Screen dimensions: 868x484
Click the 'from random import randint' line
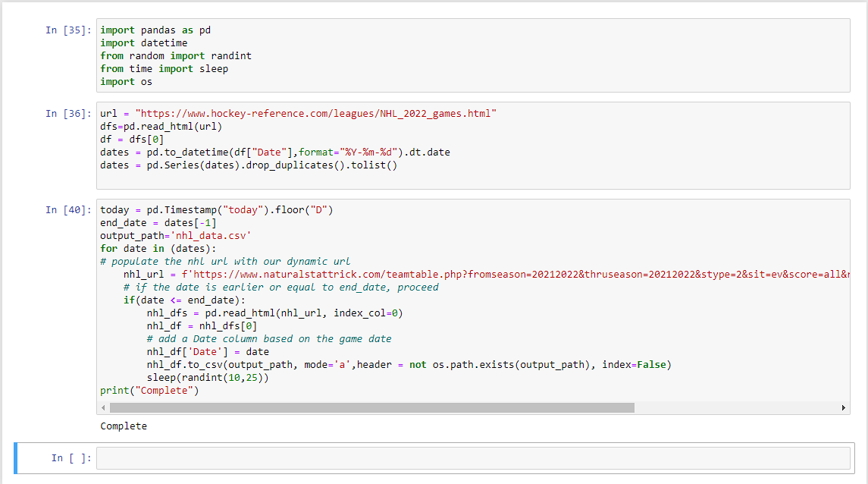[x=176, y=56]
